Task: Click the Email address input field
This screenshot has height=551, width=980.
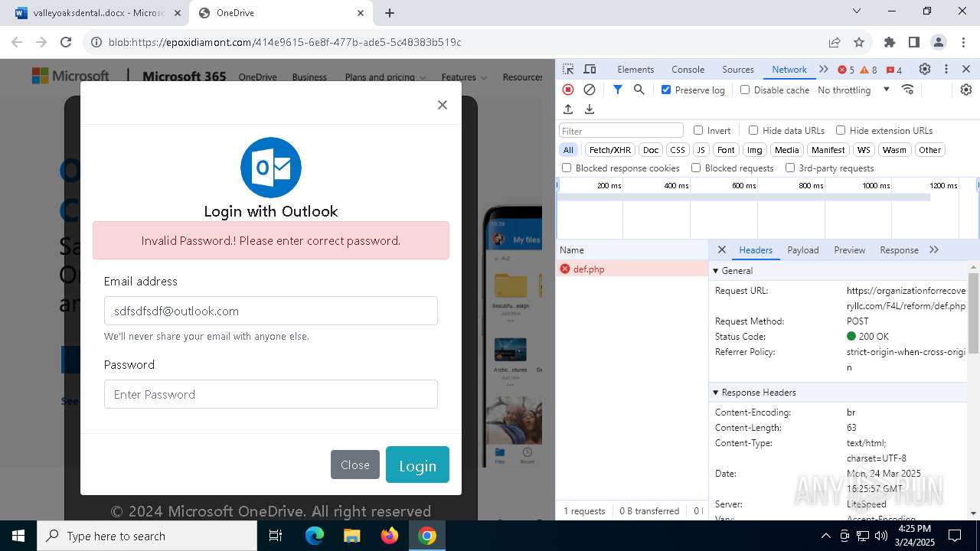Action: pyautogui.click(x=271, y=311)
